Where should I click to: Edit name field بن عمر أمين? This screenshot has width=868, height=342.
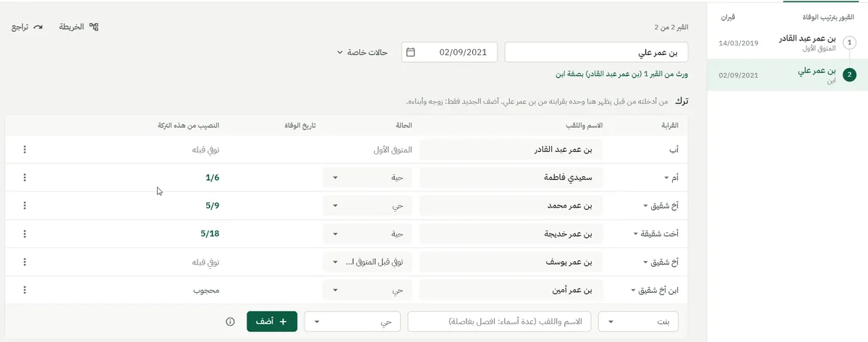tap(511, 291)
